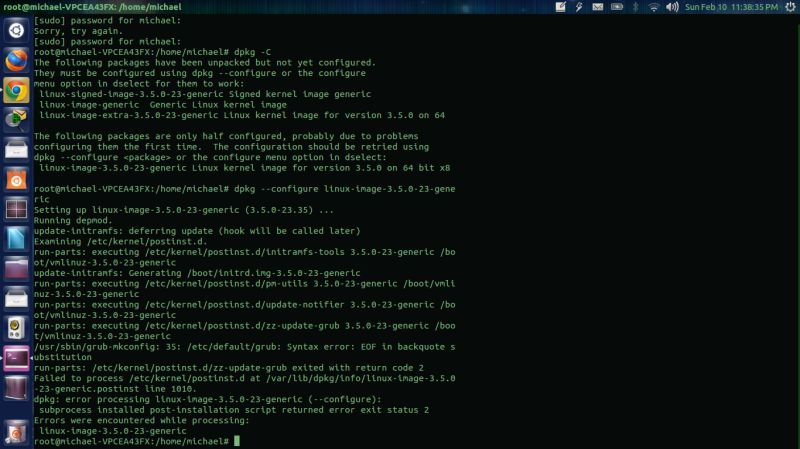Click the lightning bolt power indicator

point(579,7)
